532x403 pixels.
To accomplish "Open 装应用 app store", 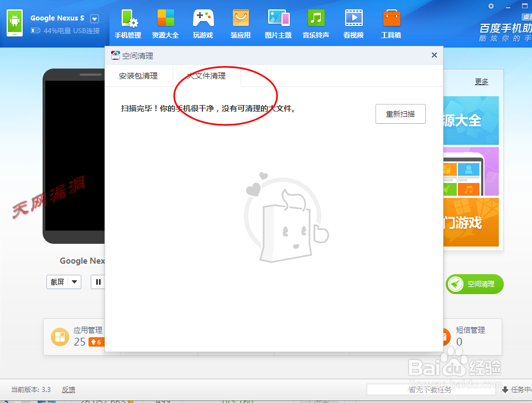I will pyautogui.click(x=241, y=23).
